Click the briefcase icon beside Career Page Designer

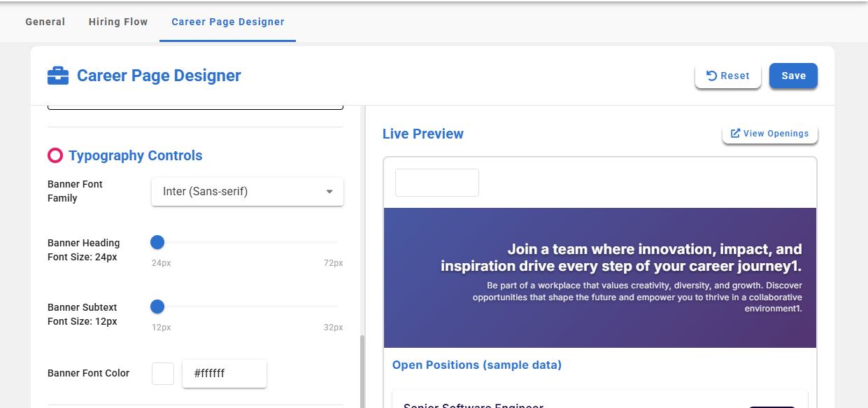point(58,76)
